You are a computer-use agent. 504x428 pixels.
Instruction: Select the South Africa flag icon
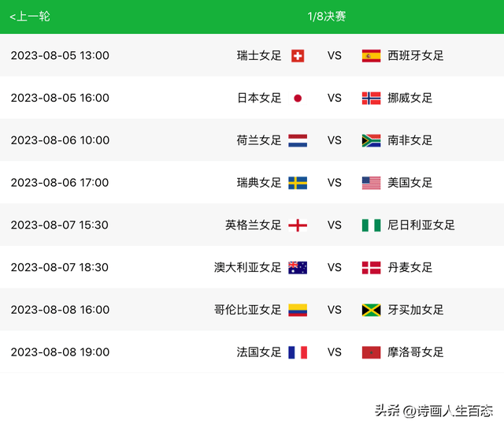tap(371, 140)
